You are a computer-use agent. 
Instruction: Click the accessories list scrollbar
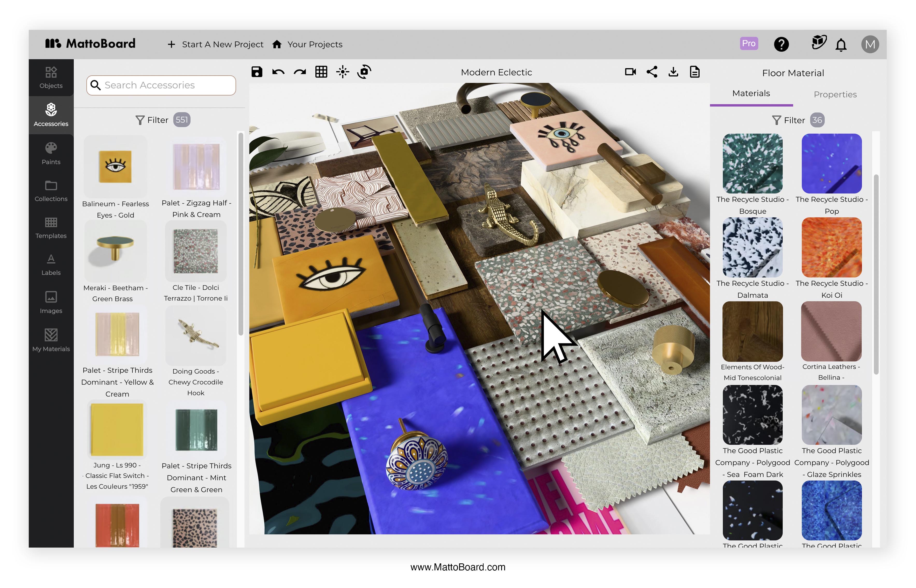241,234
